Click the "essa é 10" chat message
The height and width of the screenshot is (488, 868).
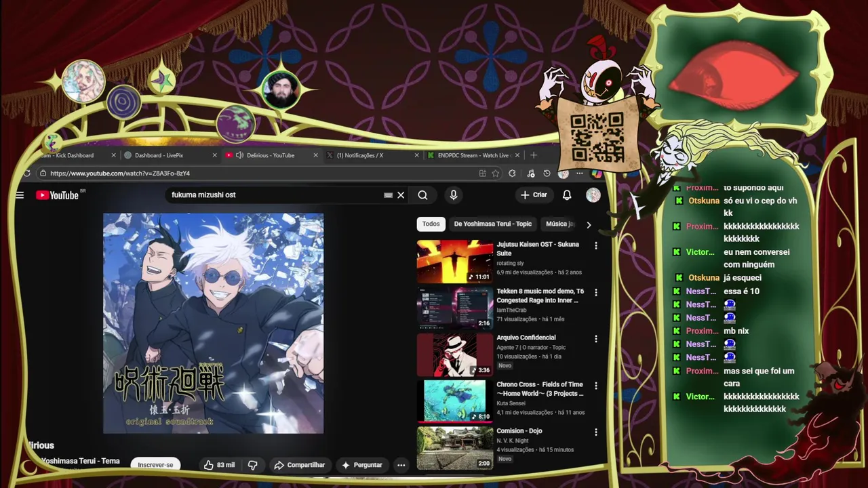[741, 291]
